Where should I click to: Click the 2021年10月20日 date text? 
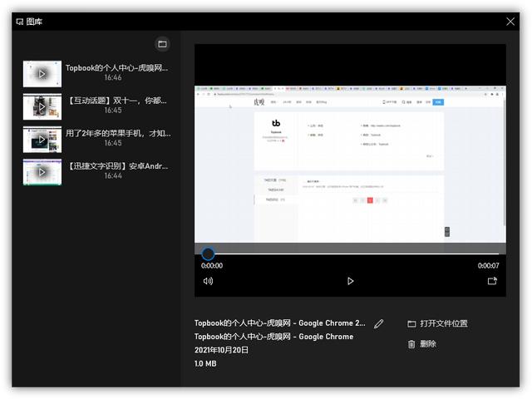(x=221, y=350)
